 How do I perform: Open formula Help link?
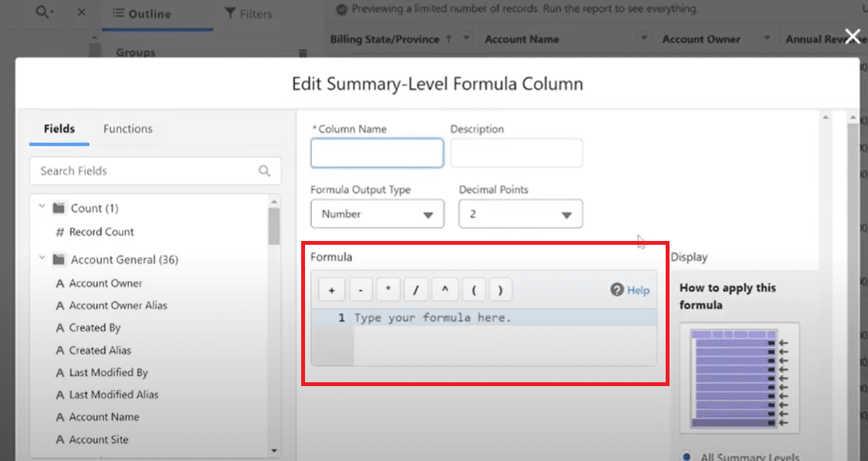(x=630, y=290)
